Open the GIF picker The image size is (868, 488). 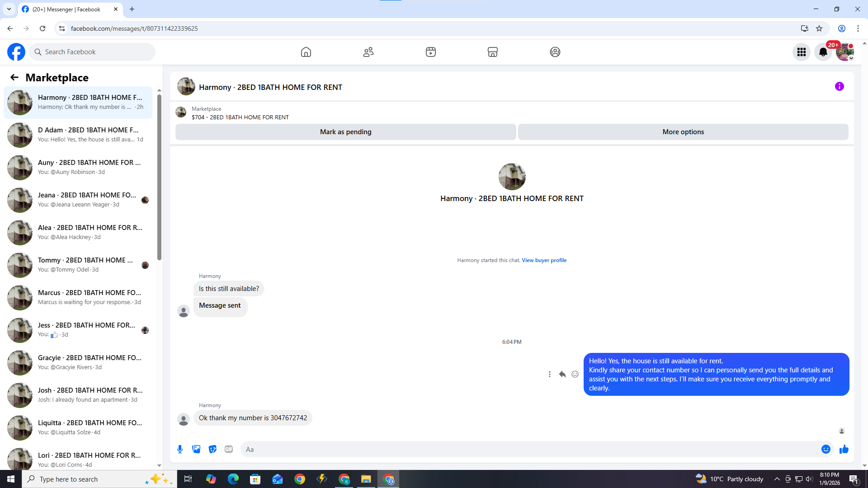[x=229, y=449]
